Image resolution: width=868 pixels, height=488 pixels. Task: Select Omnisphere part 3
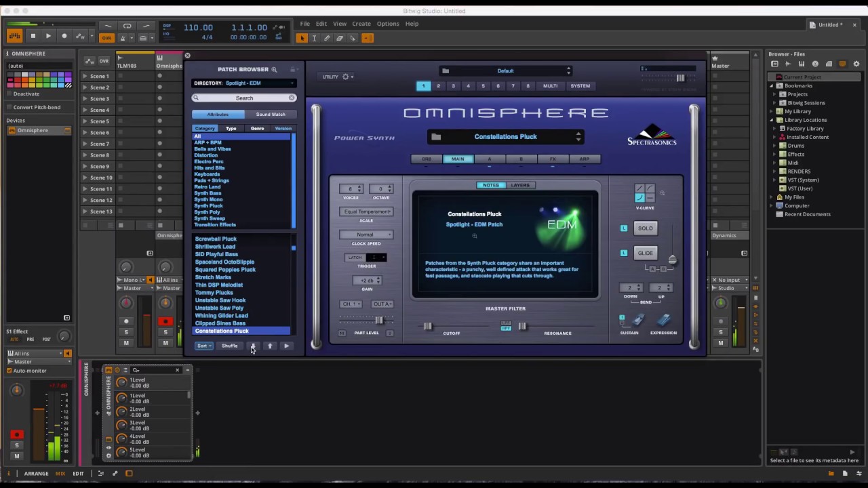pyautogui.click(x=453, y=86)
